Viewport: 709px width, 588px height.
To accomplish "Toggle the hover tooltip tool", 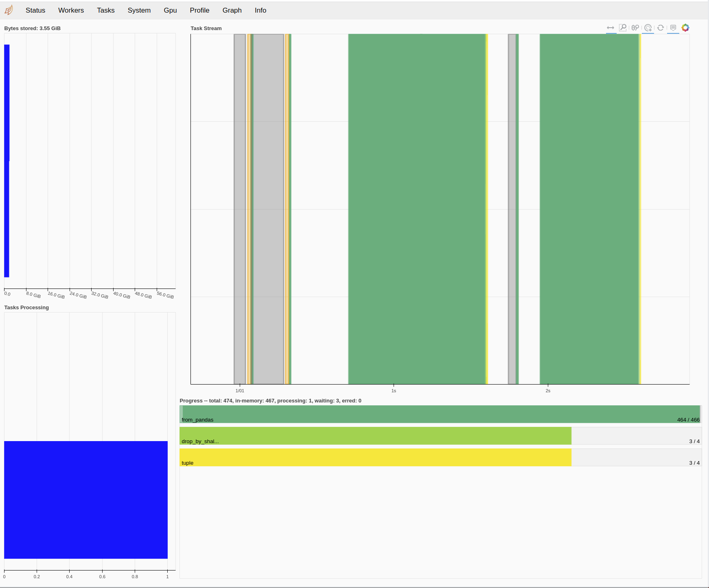I will (672, 28).
